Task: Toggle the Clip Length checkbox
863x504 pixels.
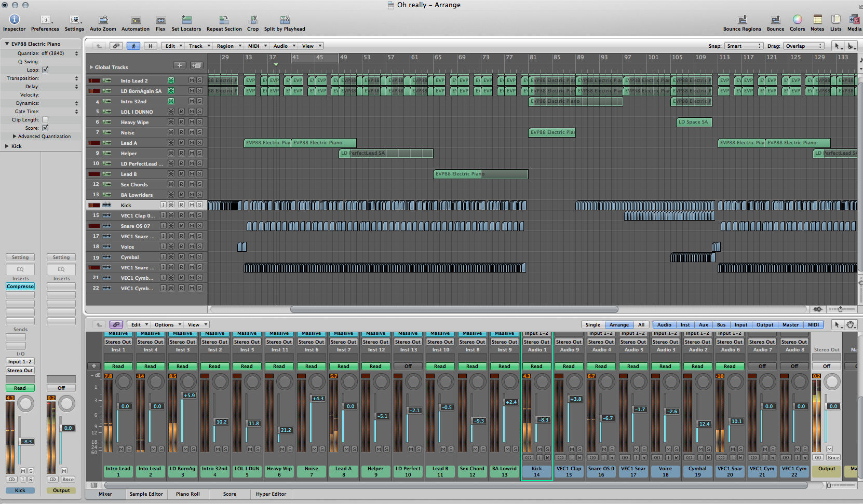Action: pos(45,119)
